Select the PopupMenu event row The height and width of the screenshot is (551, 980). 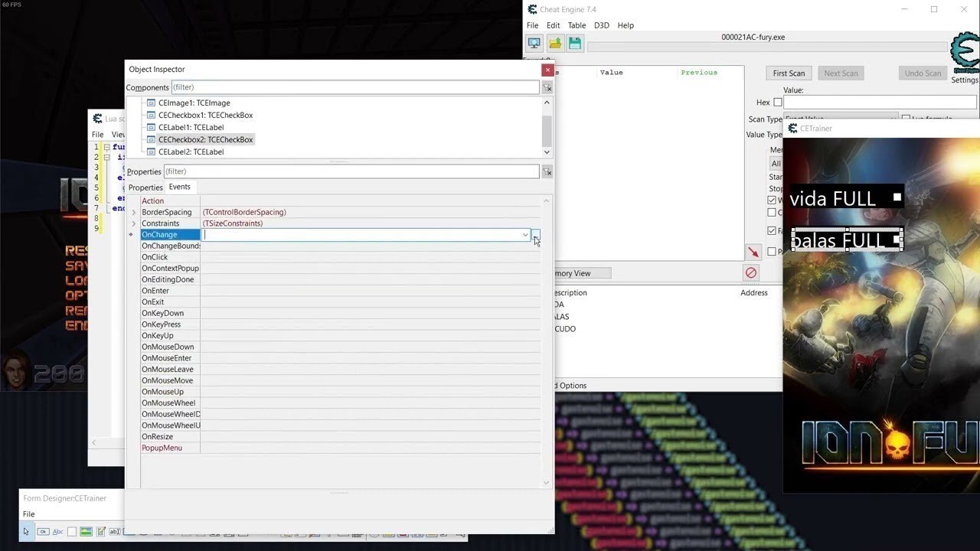341,448
